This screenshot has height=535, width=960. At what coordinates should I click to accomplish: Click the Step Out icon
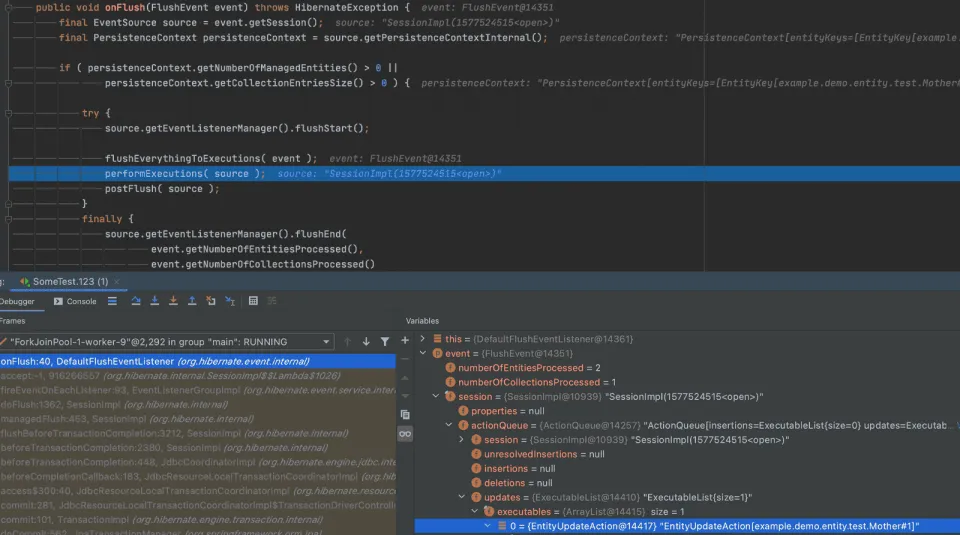(192, 301)
